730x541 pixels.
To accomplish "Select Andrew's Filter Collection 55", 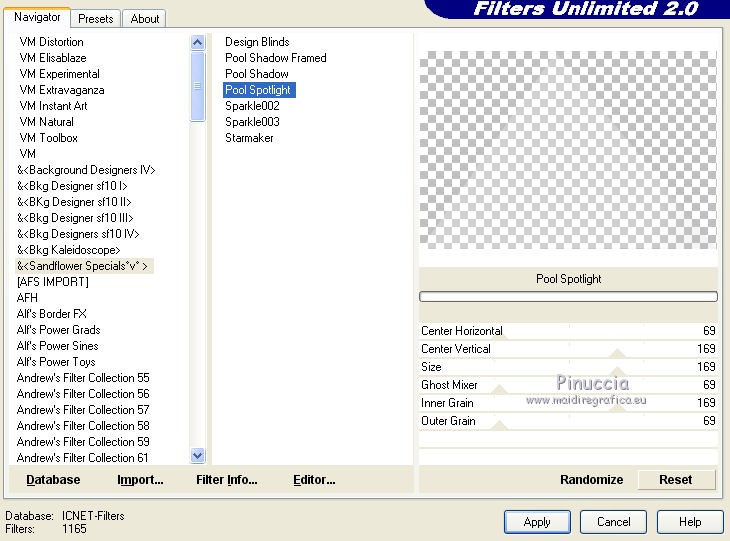I will pos(83,378).
